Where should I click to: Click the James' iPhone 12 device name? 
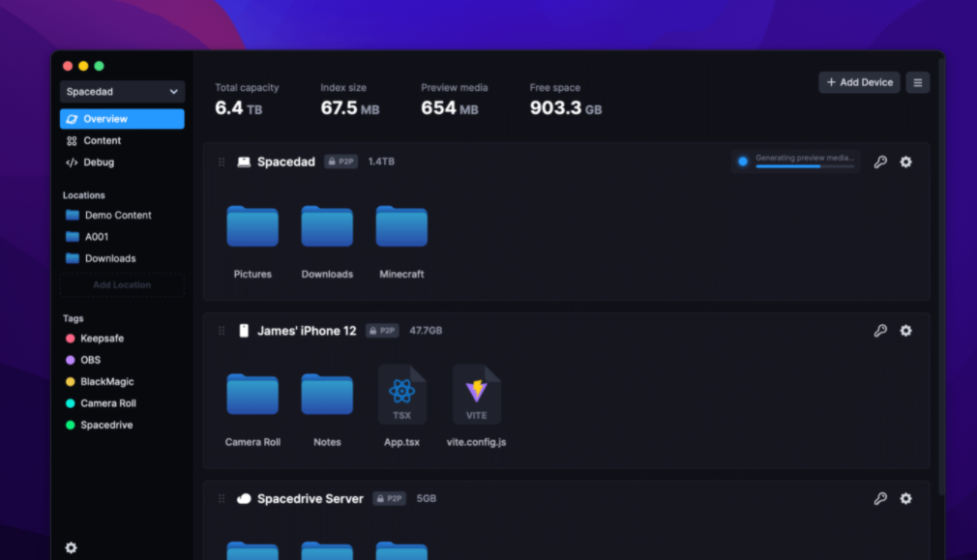307,331
